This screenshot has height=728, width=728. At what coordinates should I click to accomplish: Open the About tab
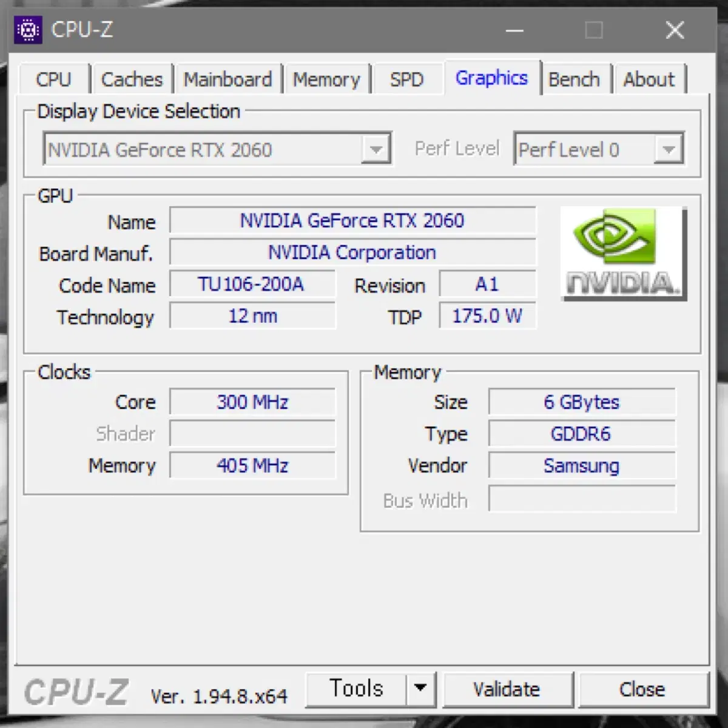pos(649,79)
